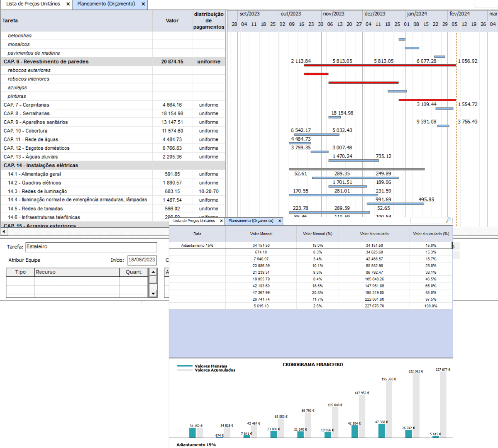The height and width of the screenshot is (448, 498).
Task: Click the Início date field
Action: coord(142,260)
